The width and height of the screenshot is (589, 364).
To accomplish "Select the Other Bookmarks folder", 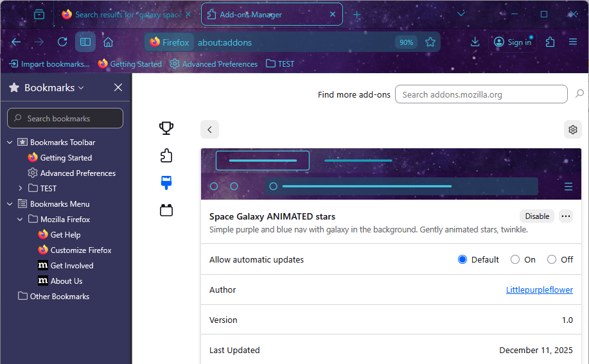I will click(54, 296).
